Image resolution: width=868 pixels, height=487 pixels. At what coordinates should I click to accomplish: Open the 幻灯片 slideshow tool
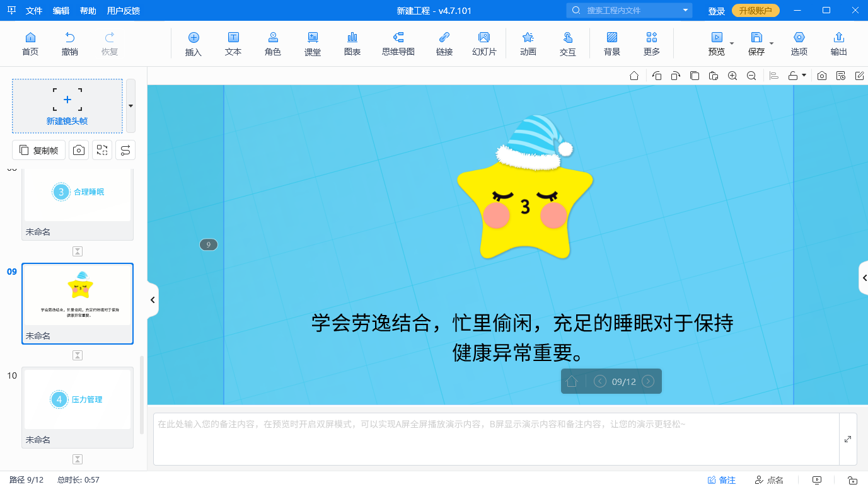[484, 43]
